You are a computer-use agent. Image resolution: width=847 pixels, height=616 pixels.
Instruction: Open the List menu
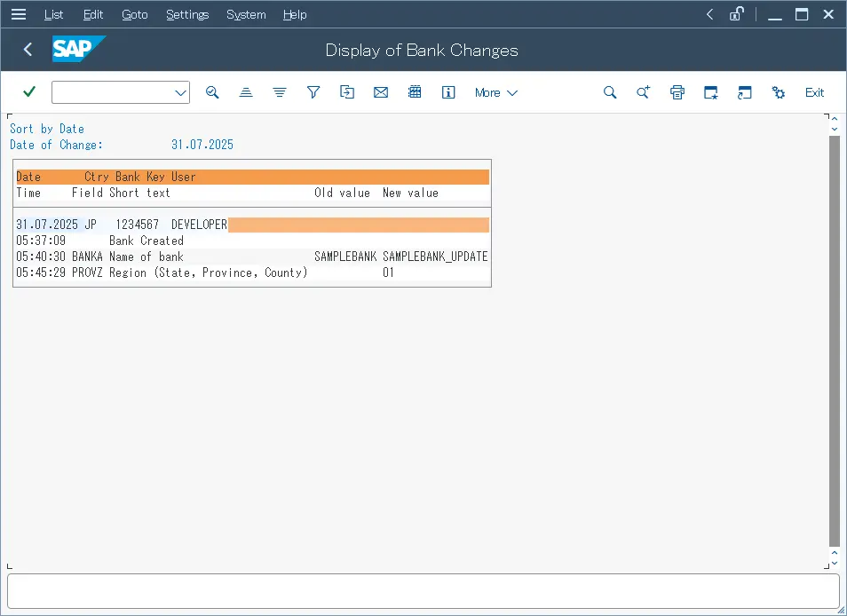(x=53, y=14)
